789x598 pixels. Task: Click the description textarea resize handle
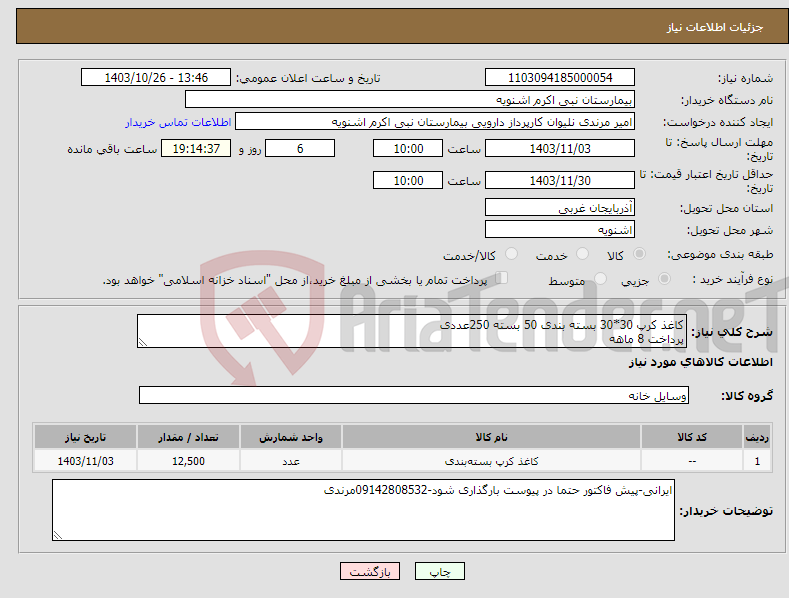click(x=143, y=342)
